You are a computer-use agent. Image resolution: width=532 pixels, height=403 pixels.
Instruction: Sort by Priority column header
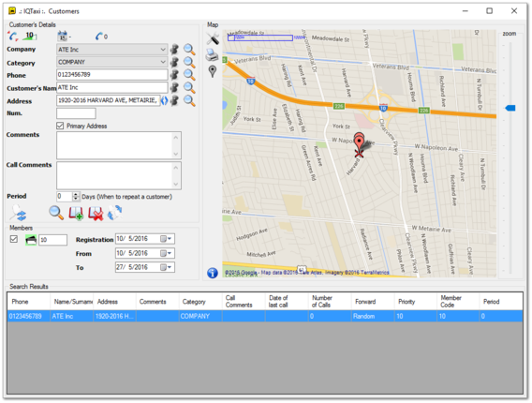[x=416, y=302]
